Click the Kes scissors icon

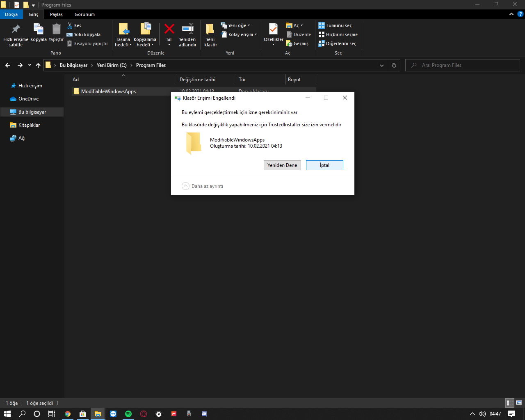tap(70, 25)
